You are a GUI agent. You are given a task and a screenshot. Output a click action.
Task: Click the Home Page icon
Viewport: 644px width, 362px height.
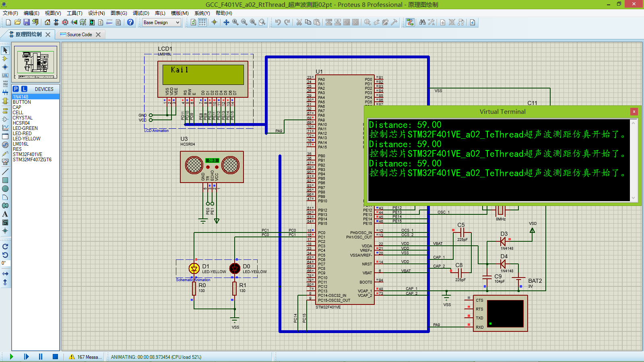point(47,22)
